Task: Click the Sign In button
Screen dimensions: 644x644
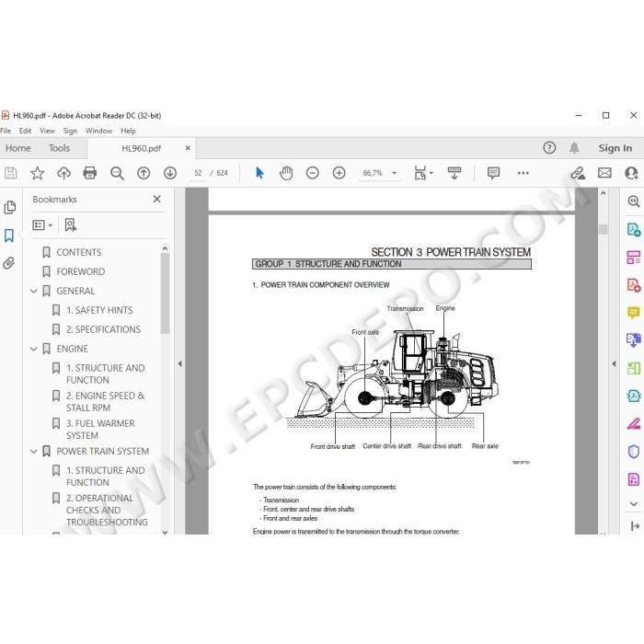Action: tap(615, 148)
